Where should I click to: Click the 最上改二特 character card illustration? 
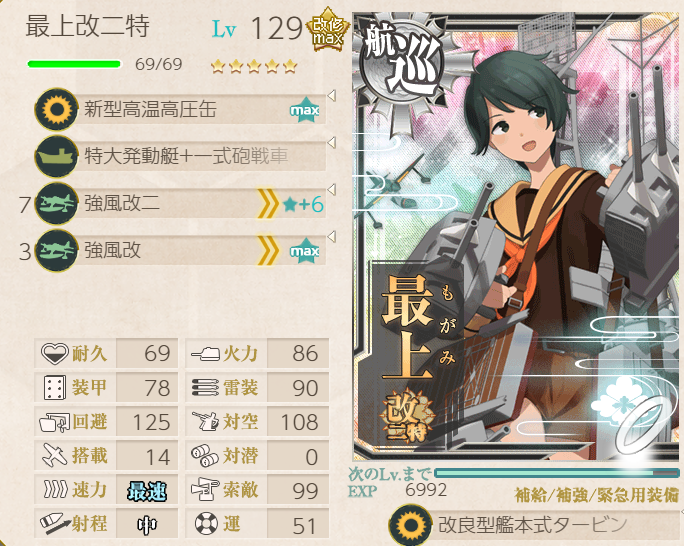[518, 236]
